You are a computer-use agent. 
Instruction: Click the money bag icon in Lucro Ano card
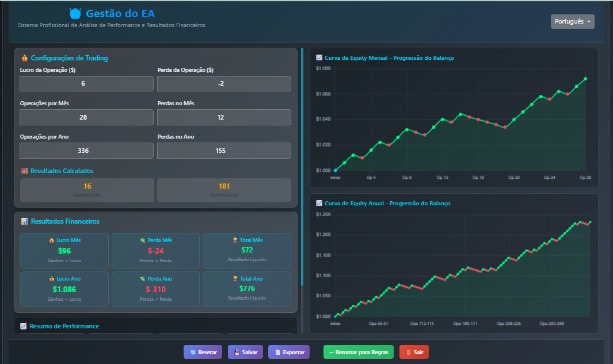click(52, 279)
